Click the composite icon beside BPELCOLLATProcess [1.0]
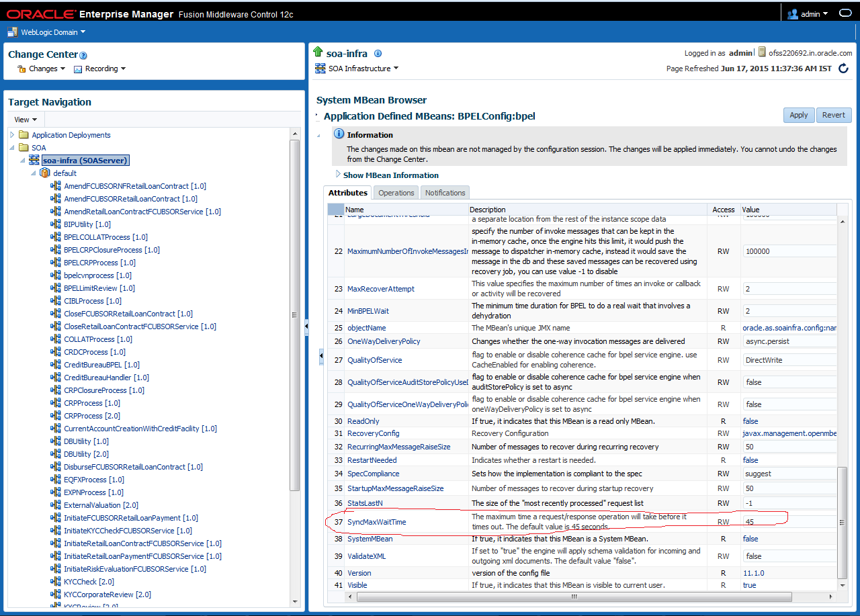 pyautogui.click(x=56, y=237)
